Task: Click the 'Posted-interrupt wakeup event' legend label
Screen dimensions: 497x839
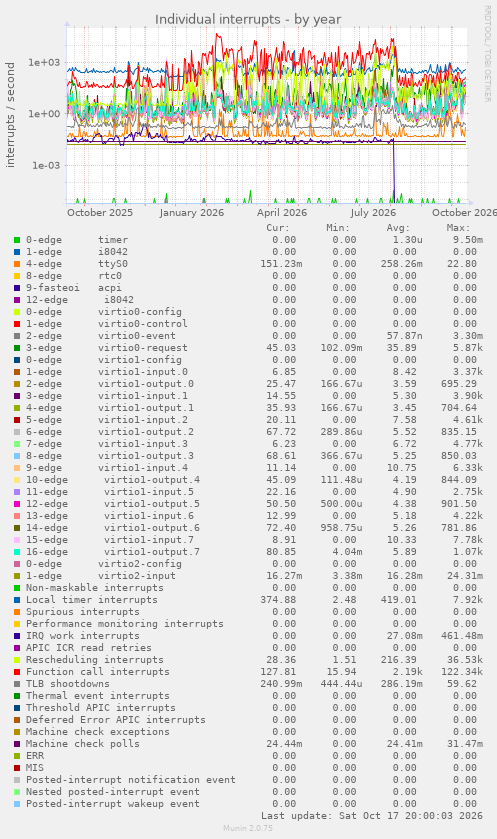Action: [113, 804]
